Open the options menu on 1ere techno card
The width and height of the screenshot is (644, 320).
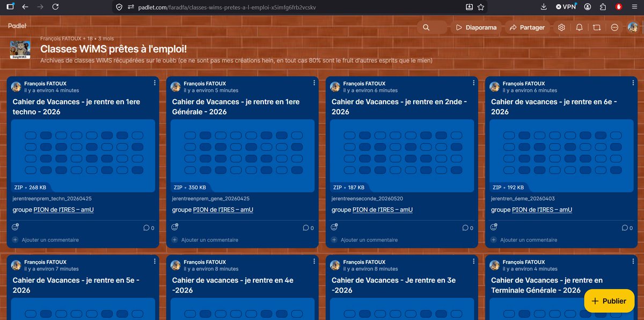pyautogui.click(x=155, y=83)
